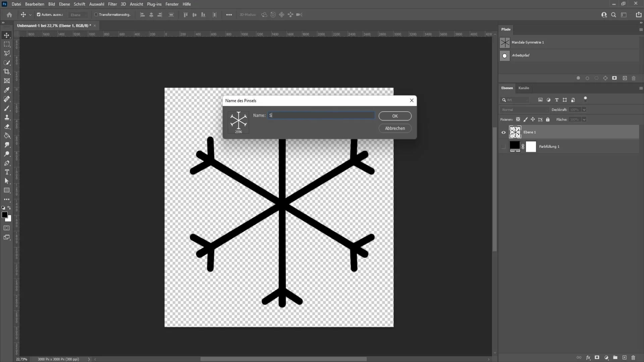Image resolution: width=644 pixels, height=362 pixels.
Task: Select the Eraser tool
Action: (x=7, y=126)
